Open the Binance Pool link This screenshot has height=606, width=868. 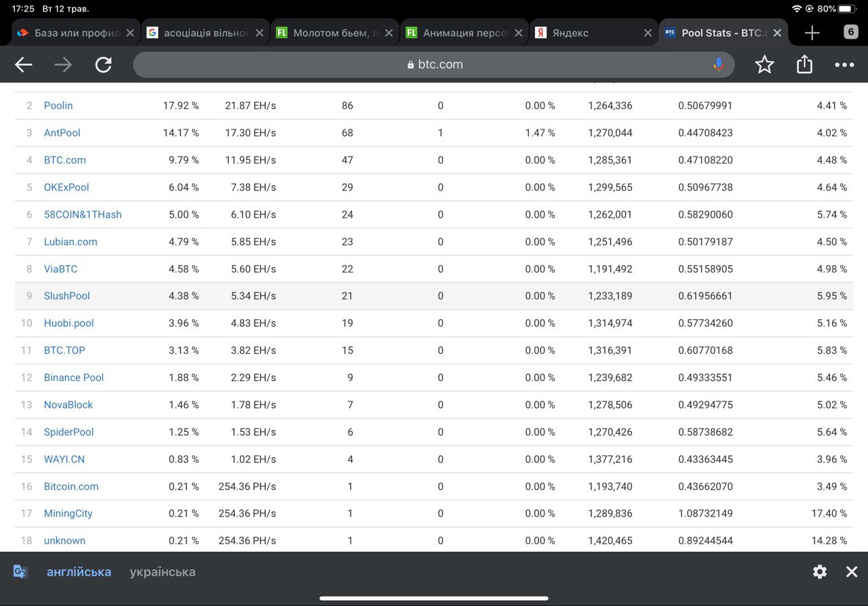pos(74,378)
